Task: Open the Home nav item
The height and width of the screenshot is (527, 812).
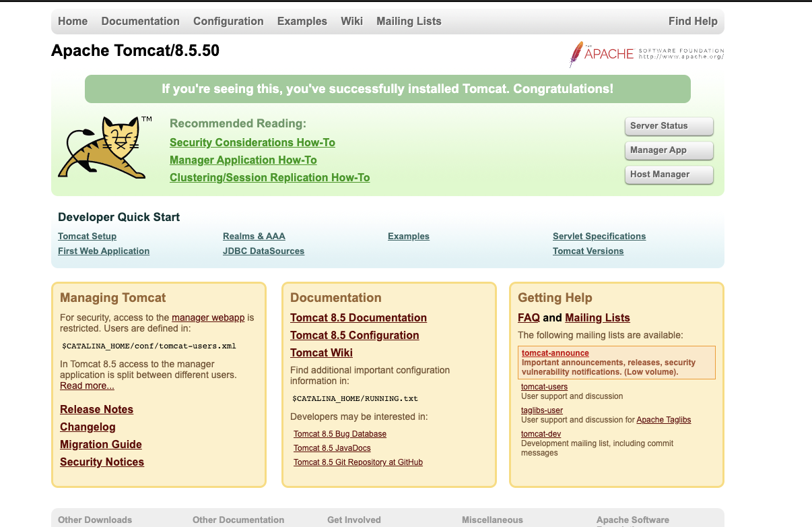Action: tap(73, 21)
